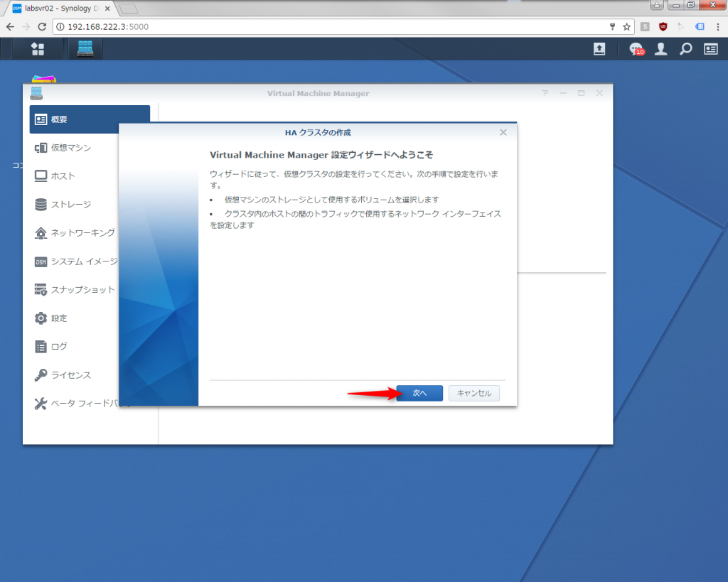The height and width of the screenshot is (582, 728).
Task: Open the DSM main menu icon
Action: coord(38,49)
